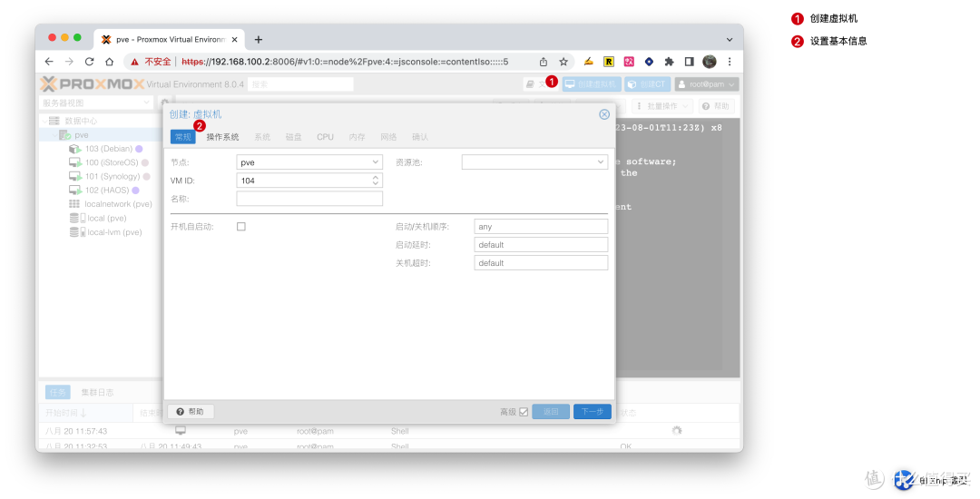Click the 名称 name input field
The image size is (980, 499).
[309, 199]
